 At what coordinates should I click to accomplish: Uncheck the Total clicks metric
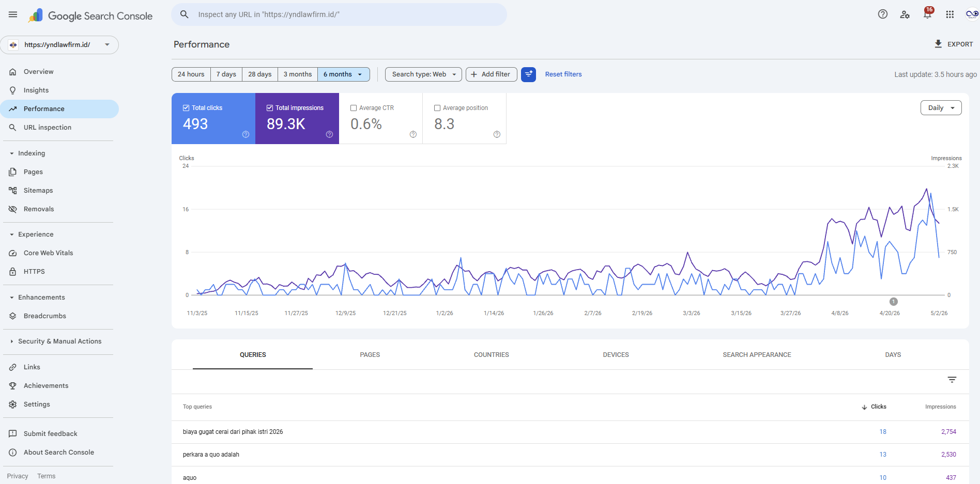point(186,108)
